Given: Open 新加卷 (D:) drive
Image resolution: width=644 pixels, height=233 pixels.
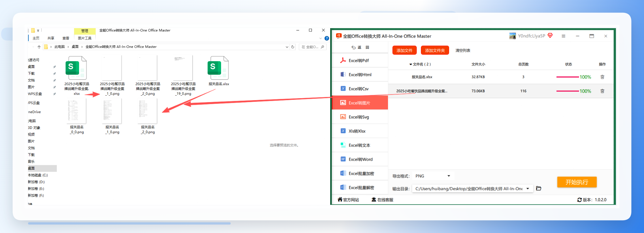Looking at the screenshot, I should (x=36, y=182).
